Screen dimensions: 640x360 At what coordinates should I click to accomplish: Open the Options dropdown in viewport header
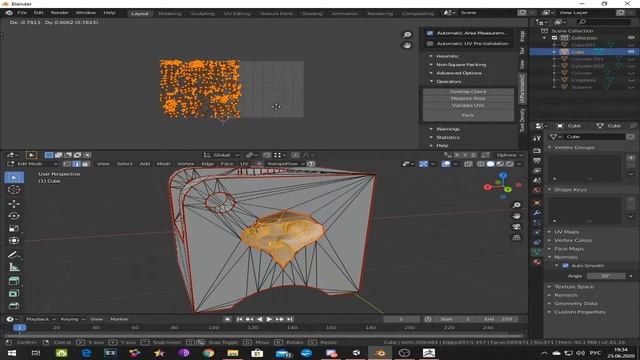pos(509,155)
